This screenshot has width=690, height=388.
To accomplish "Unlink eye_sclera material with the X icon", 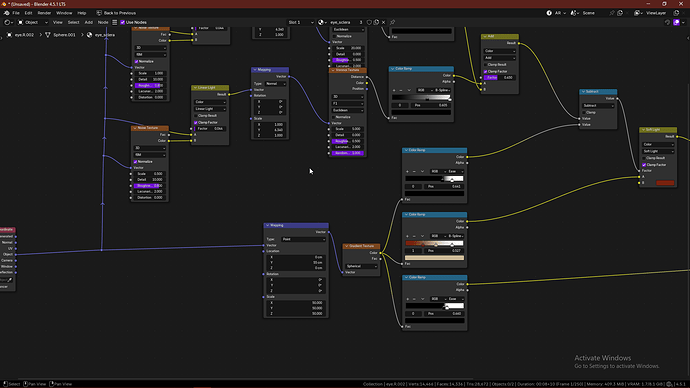I will coord(383,22).
